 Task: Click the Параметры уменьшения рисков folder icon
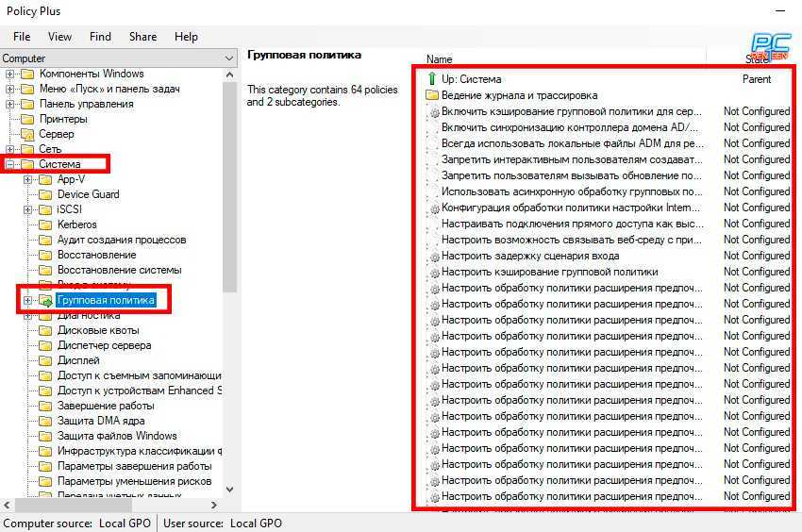45,481
